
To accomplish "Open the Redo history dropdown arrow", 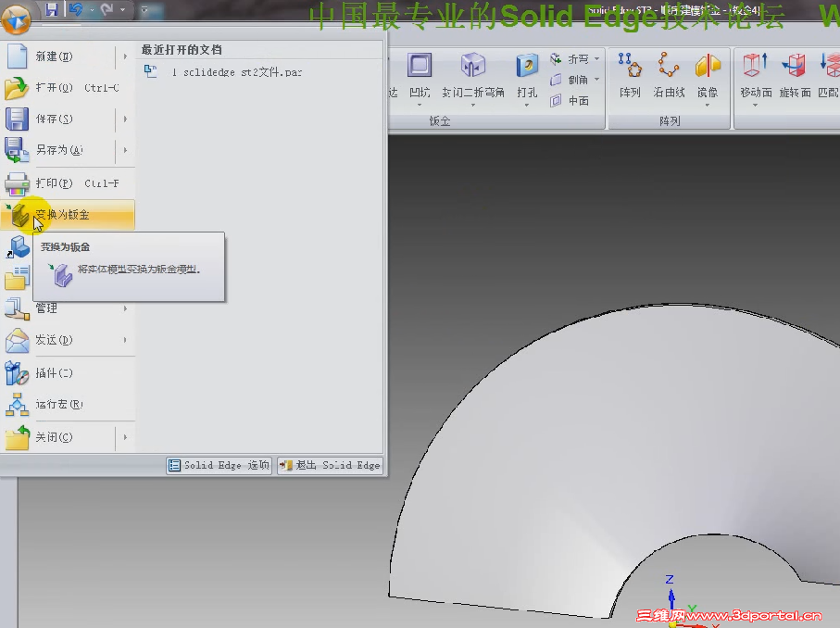I will click(122, 9).
